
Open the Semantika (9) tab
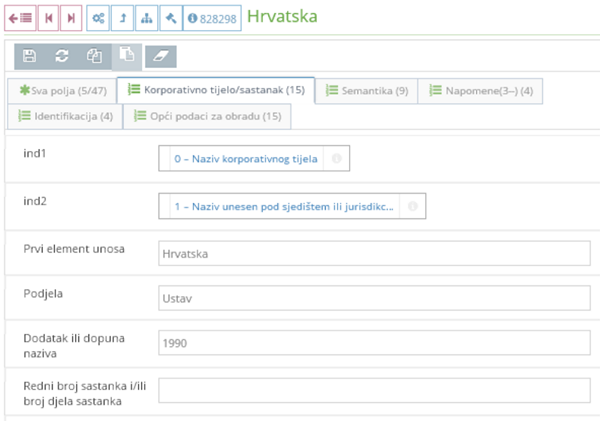coord(367,91)
